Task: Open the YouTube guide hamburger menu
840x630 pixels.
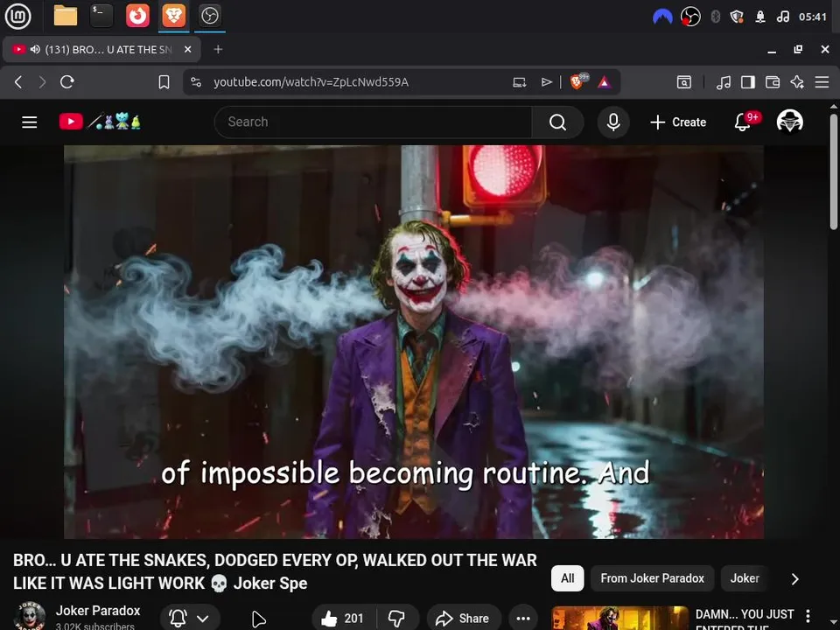Action: click(x=30, y=122)
